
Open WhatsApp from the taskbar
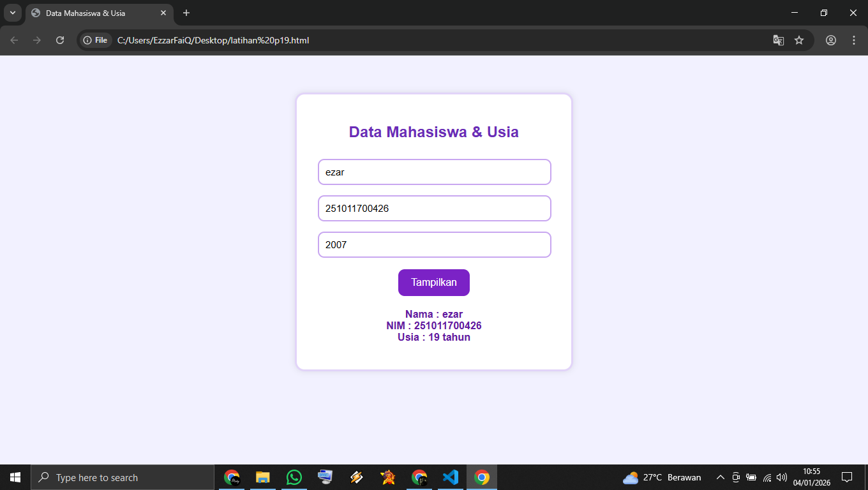[294, 477]
